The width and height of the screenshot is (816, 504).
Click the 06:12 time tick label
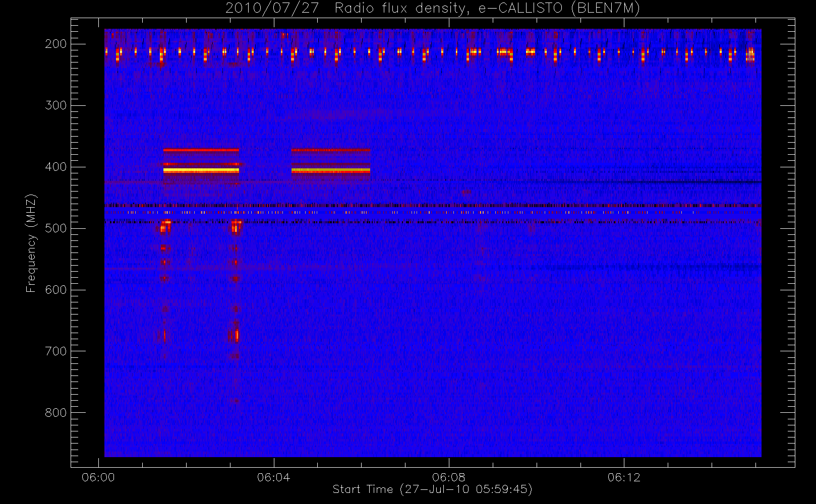tap(624, 477)
